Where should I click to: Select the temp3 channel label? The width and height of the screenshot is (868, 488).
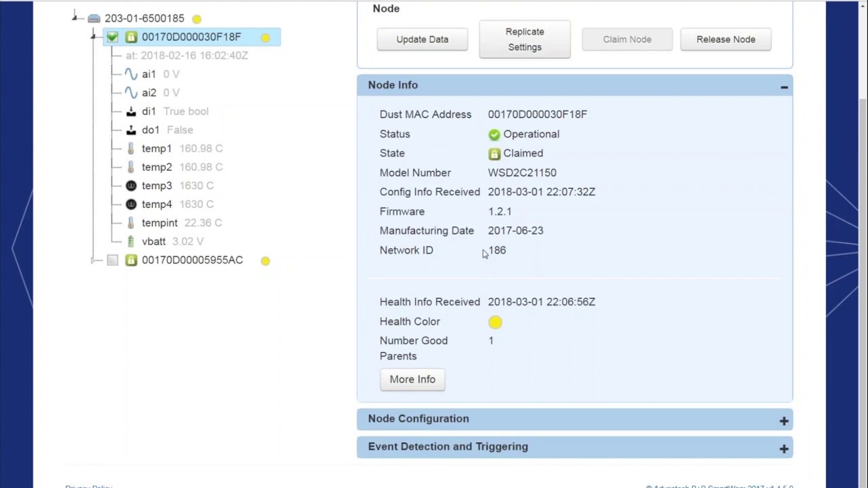(x=157, y=186)
